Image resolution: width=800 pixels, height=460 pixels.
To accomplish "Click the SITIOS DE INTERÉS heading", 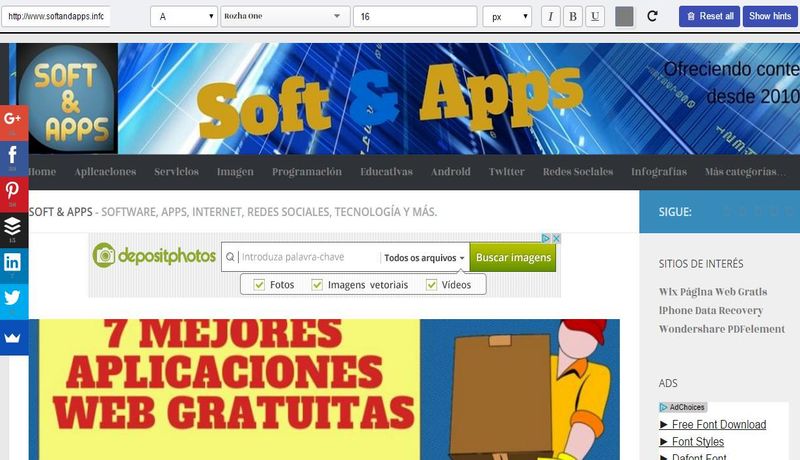I will click(x=701, y=264).
